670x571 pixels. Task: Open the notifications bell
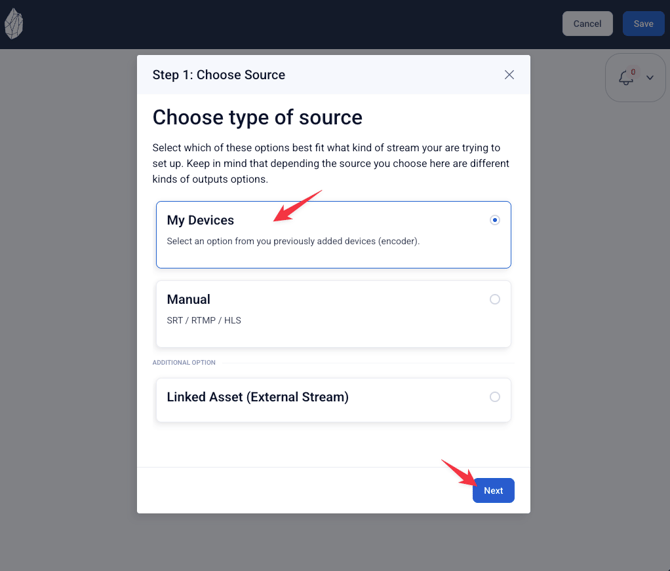(x=626, y=78)
